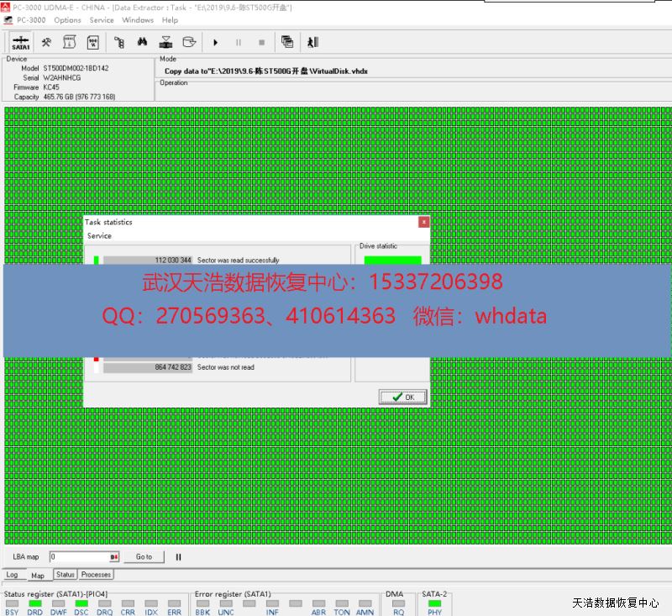Click the OK button in Task statistics

pyautogui.click(x=403, y=397)
